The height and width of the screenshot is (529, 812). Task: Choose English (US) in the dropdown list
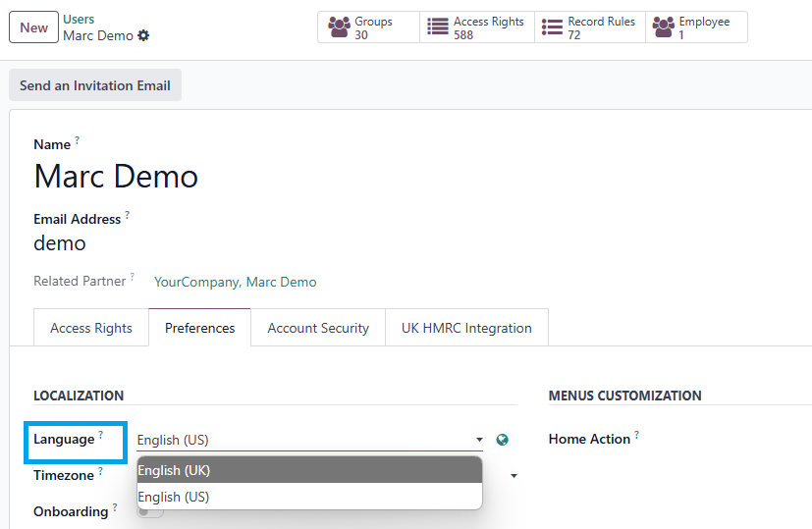pyautogui.click(x=309, y=497)
